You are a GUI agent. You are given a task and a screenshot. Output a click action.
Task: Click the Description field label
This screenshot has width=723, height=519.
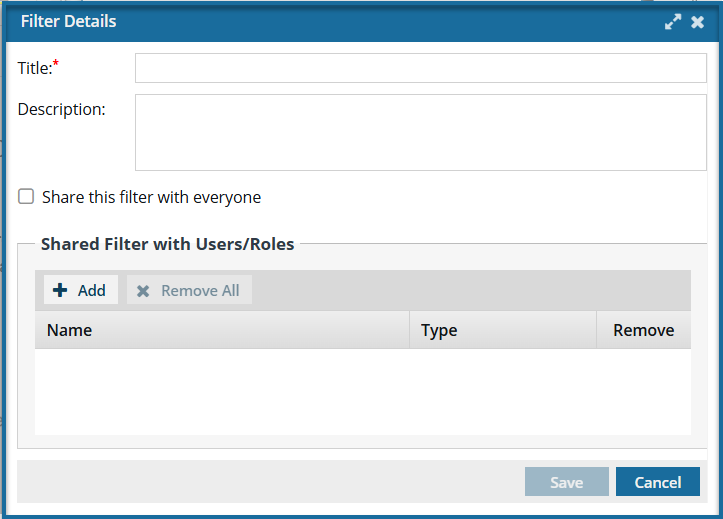(61, 110)
